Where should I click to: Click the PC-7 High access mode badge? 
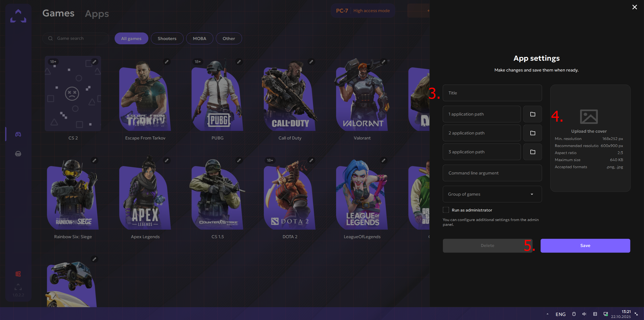pyautogui.click(x=363, y=11)
